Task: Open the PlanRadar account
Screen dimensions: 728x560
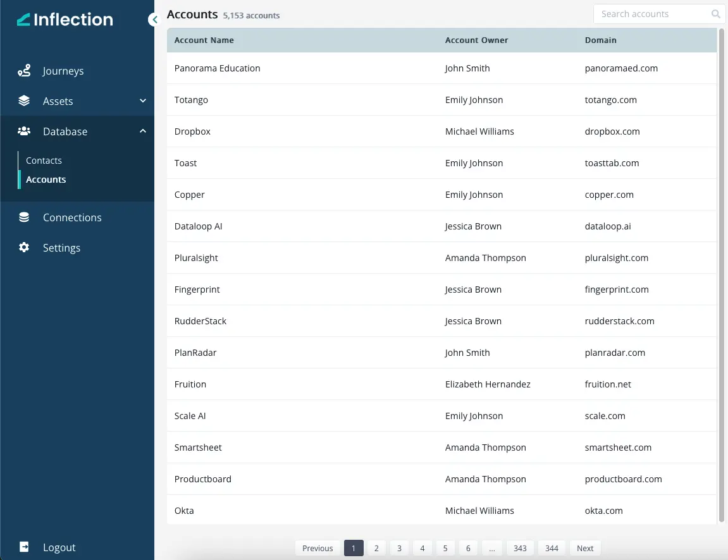Action: pos(195,353)
